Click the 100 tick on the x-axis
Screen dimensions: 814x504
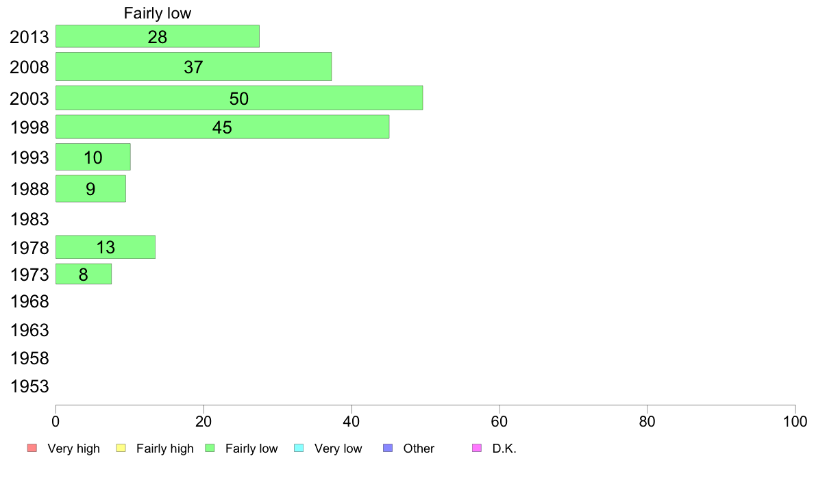[x=795, y=421]
